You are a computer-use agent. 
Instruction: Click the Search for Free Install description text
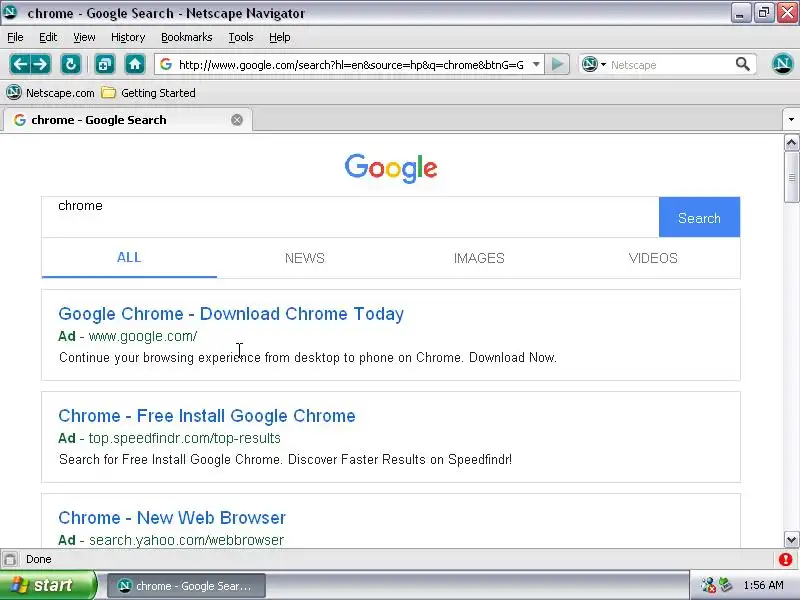285,460
